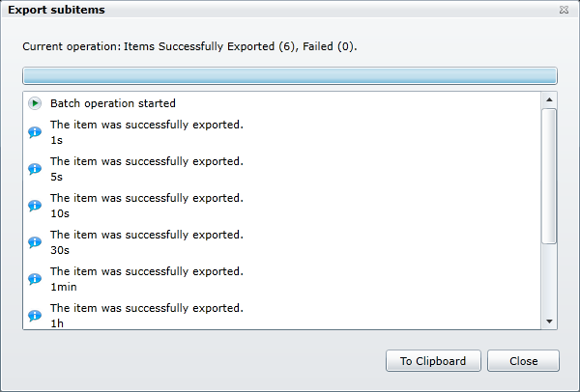Viewport: 580px width, 392px height.
Task: Click the info icon beside the 1min item
Action: (35, 279)
